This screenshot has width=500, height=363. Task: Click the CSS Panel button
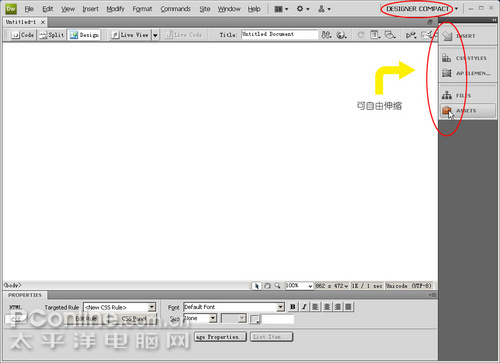134,319
